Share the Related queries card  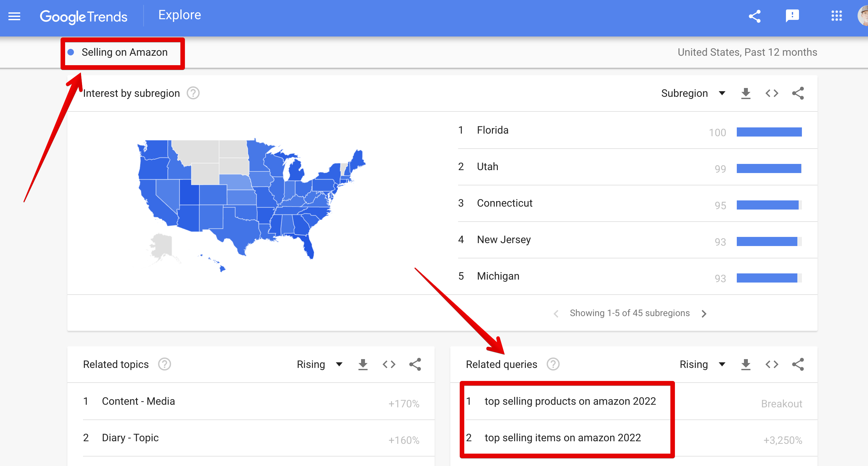pos(798,365)
